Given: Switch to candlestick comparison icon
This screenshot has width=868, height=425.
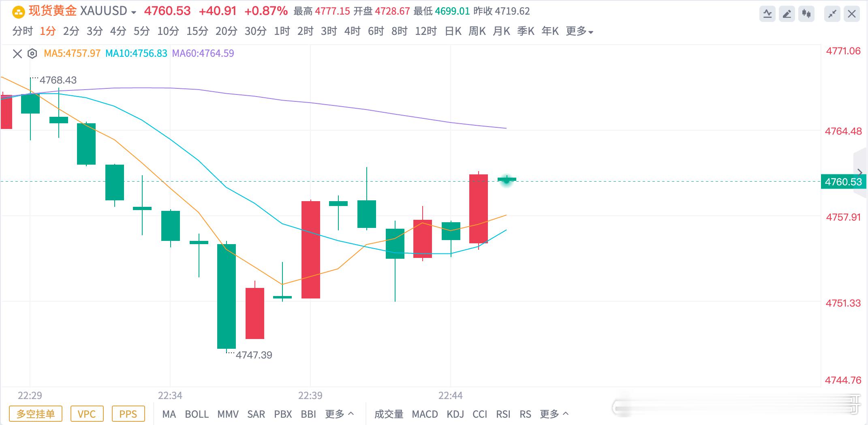Looking at the screenshot, I should [x=806, y=13].
